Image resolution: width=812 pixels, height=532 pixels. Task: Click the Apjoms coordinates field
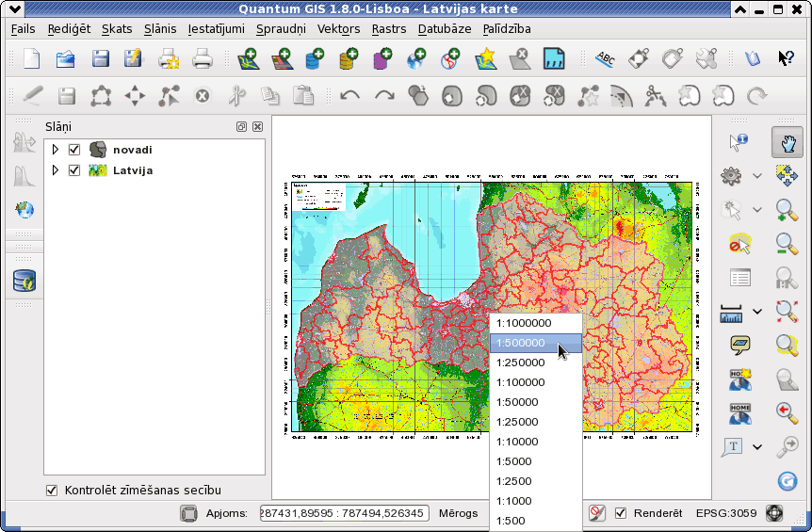pyautogui.click(x=345, y=513)
